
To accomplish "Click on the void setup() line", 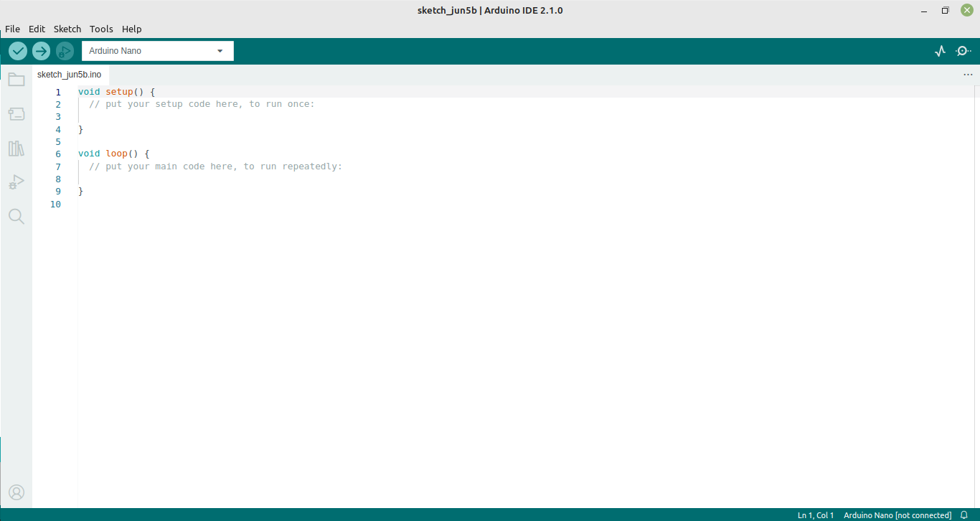I will pyautogui.click(x=116, y=92).
